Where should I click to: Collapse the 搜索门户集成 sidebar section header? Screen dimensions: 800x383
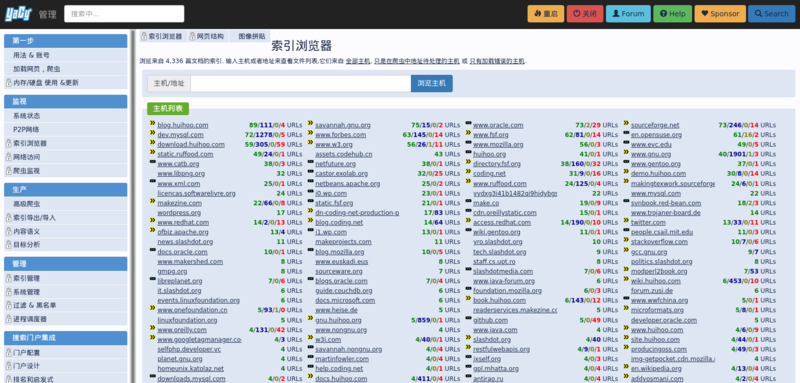coord(65,338)
